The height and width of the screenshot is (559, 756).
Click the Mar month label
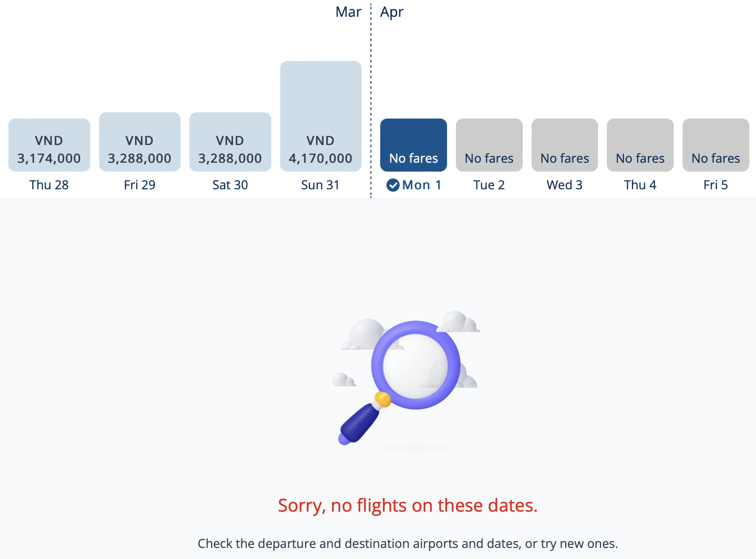[348, 12]
